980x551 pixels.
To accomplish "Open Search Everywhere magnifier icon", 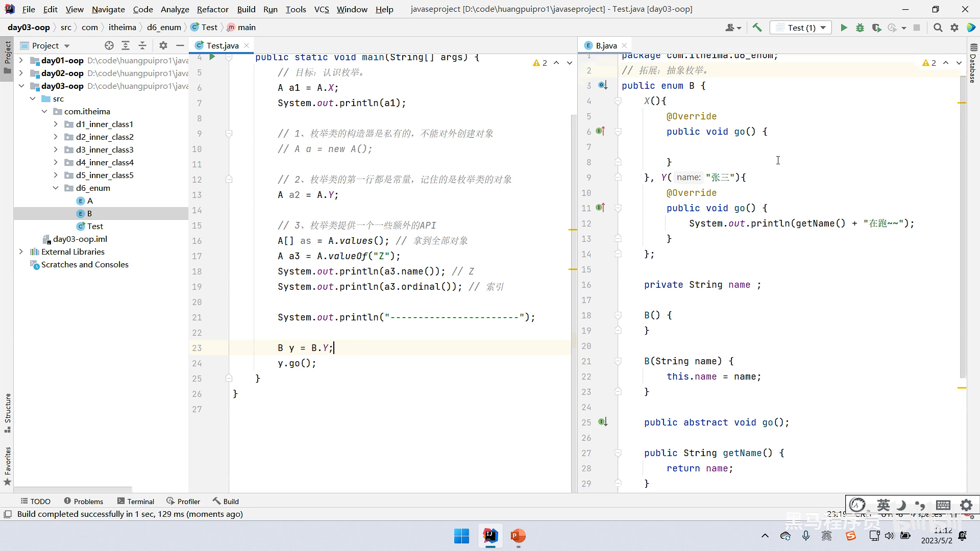I will coord(938,28).
